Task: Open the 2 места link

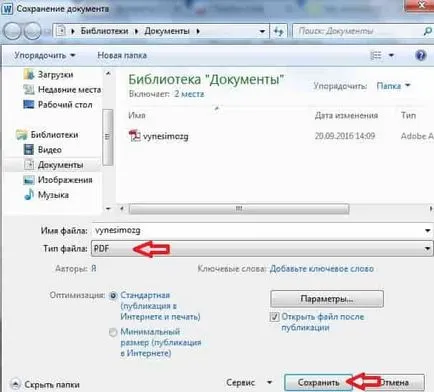Action: tap(189, 94)
